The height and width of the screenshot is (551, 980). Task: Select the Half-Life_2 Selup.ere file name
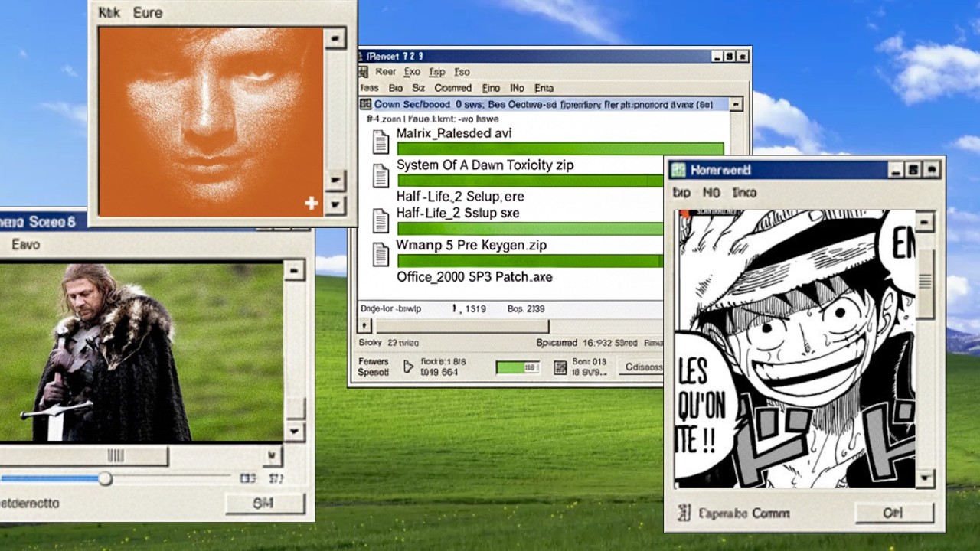460,197
